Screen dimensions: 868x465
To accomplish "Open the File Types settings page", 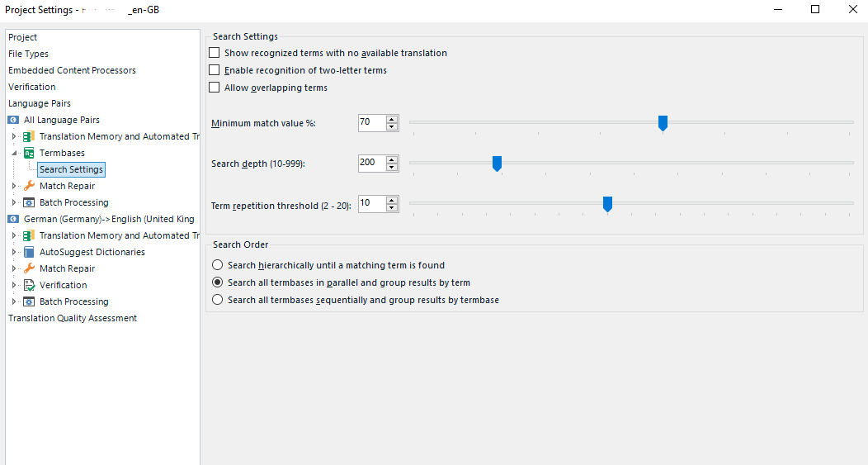I will tap(28, 54).
